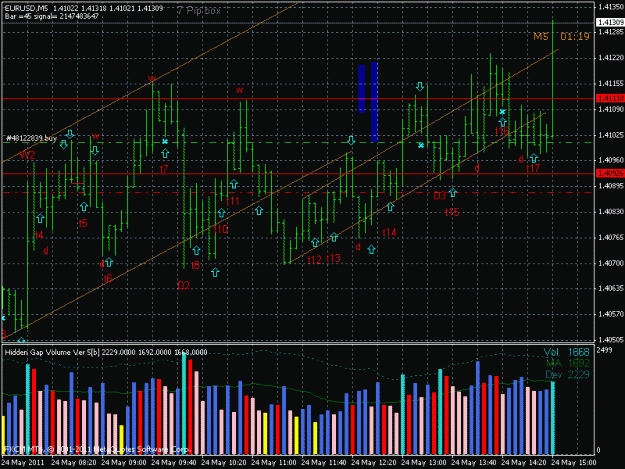The height and width of the screenshot is (469, 625).
Task: Select the up arrow above the t15 label
Action: point(453,192)
